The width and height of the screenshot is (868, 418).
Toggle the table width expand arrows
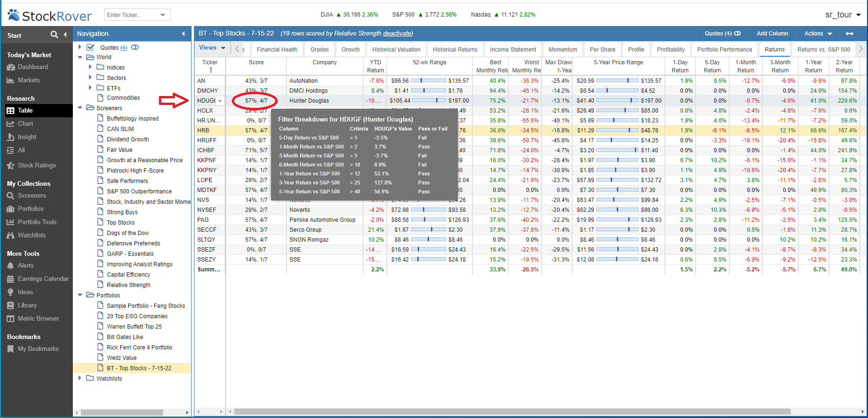(850, 34)
